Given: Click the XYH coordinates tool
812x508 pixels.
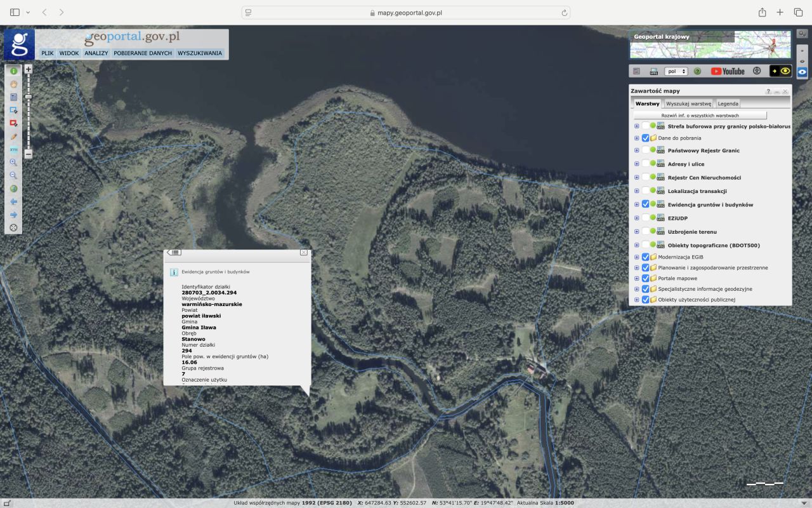Looking at the screenshot, I should [13, 150].
